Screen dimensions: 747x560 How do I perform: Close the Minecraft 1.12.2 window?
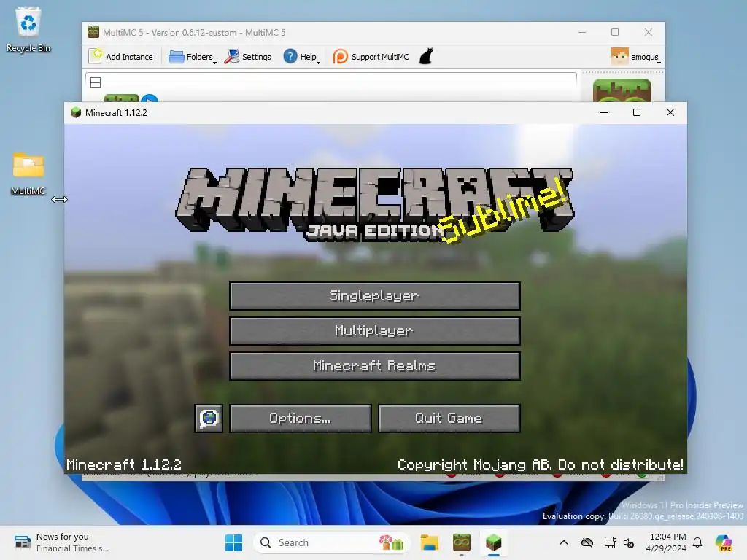[670, 112]
